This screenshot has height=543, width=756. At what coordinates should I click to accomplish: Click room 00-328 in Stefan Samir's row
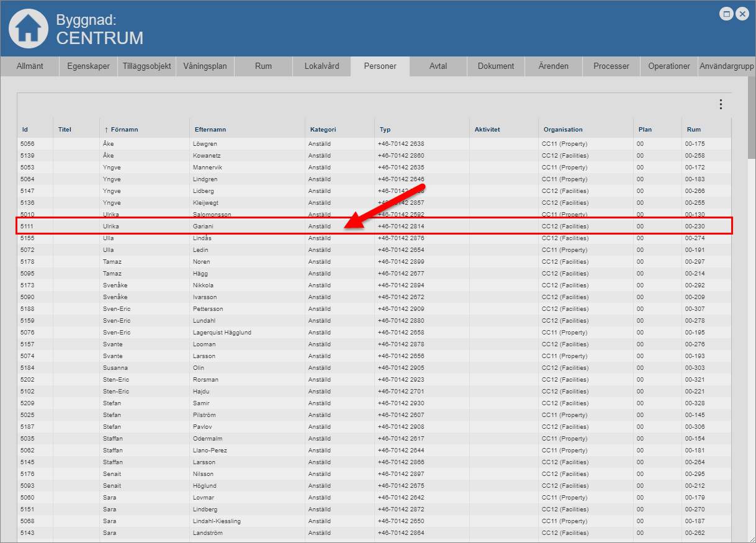695,403
